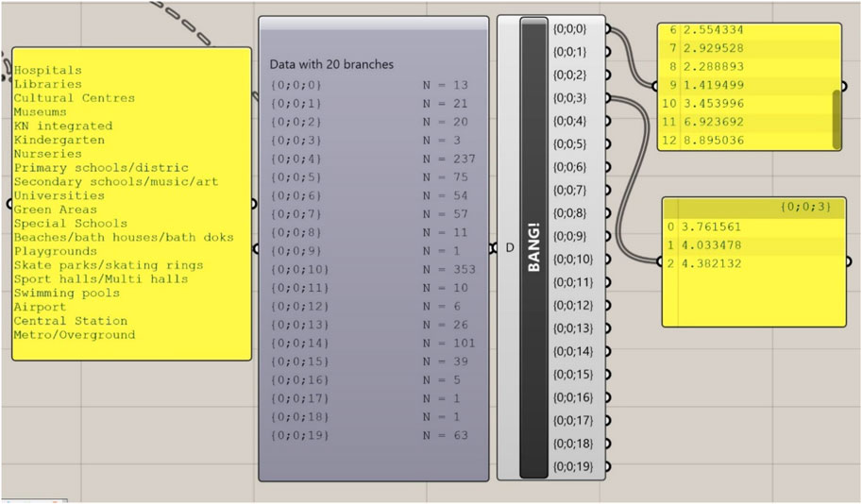Click the KN integrated entry
The width and height of the screenshot is (862, 504).
click(x=63, y=126)
